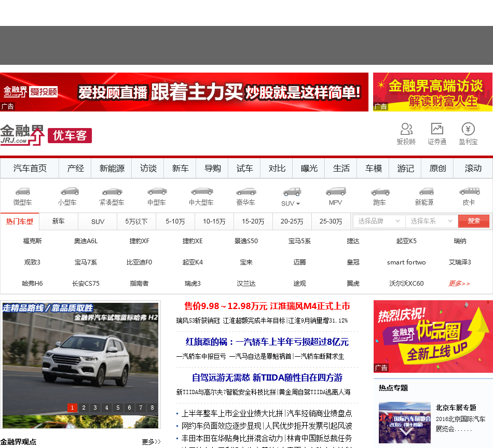
Task: Open 滚动 in main navigation
Action: [473, 169]
